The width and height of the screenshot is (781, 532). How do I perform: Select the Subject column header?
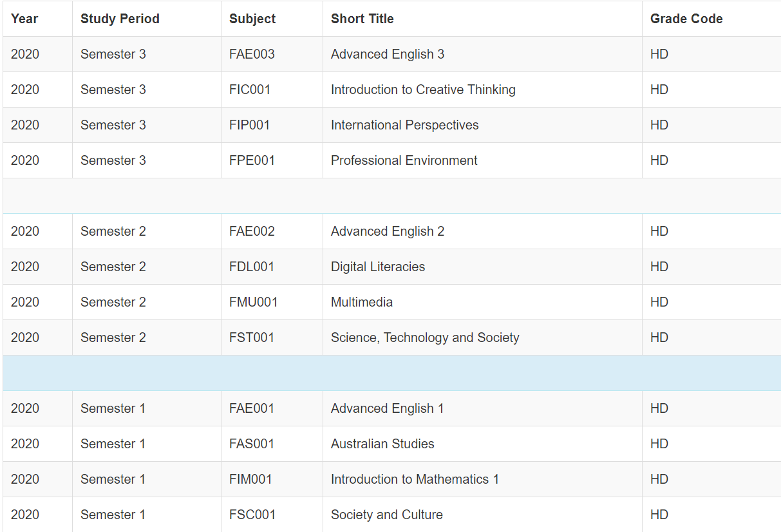pos(252,19)
